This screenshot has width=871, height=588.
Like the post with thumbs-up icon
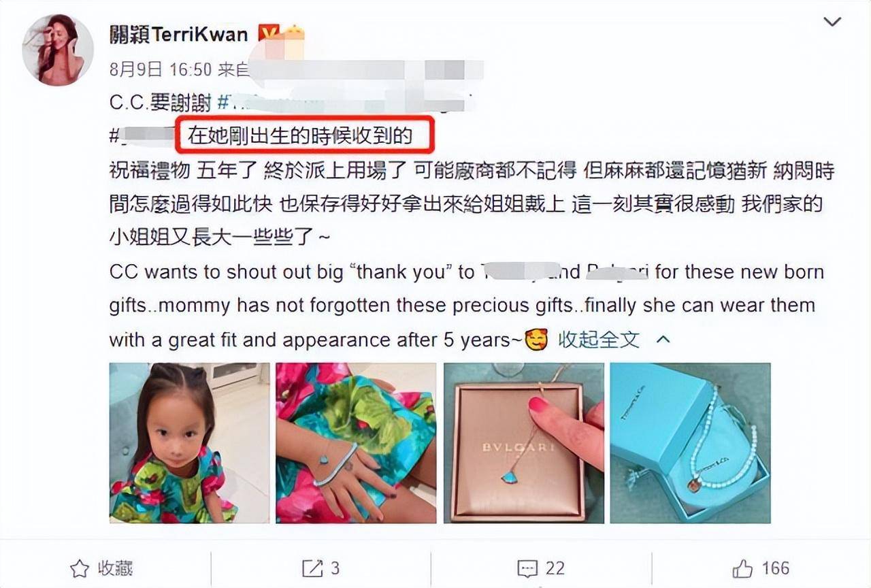point(743,568)
